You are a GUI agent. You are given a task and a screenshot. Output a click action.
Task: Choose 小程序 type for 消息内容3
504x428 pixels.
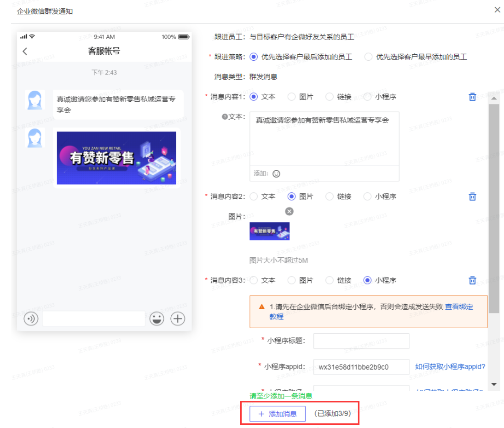(367, 280)
